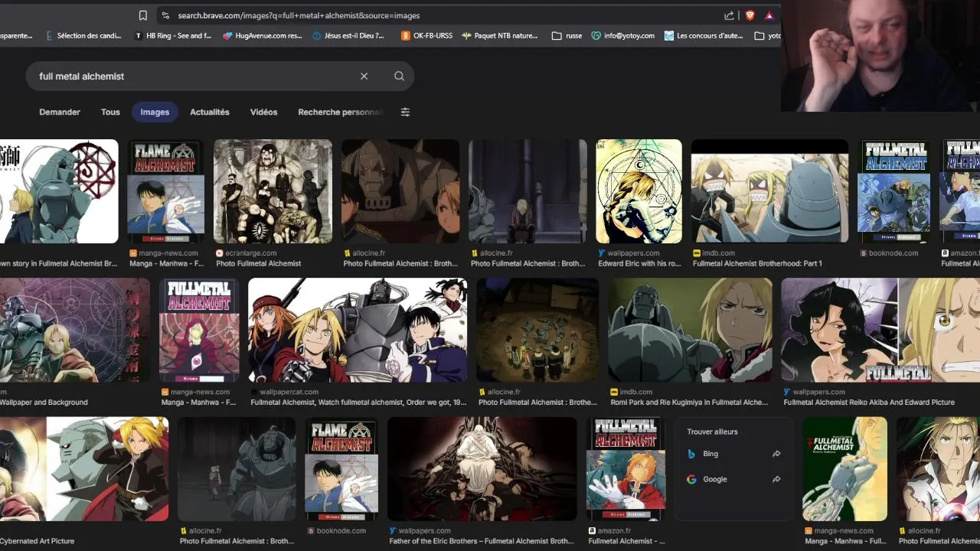Click the magnifier search icon in search box
Screen dimensions: 980x551
(399, 77)
